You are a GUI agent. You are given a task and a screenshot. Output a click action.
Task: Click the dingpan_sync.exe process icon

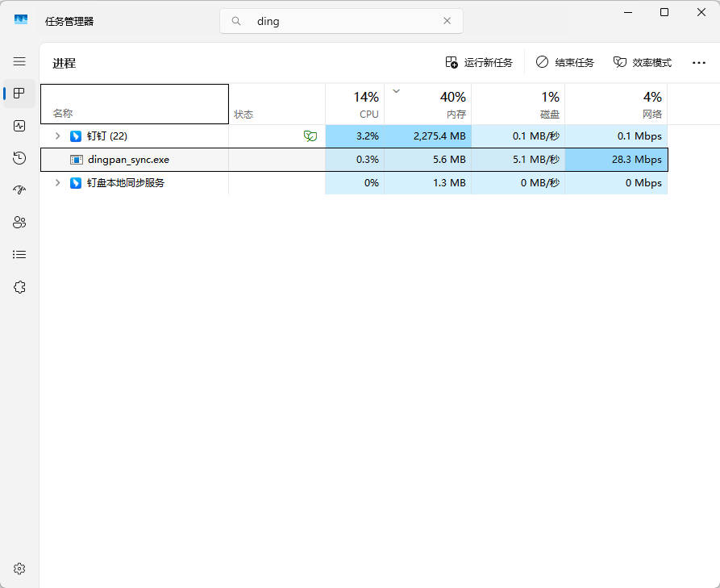[77, 160]
